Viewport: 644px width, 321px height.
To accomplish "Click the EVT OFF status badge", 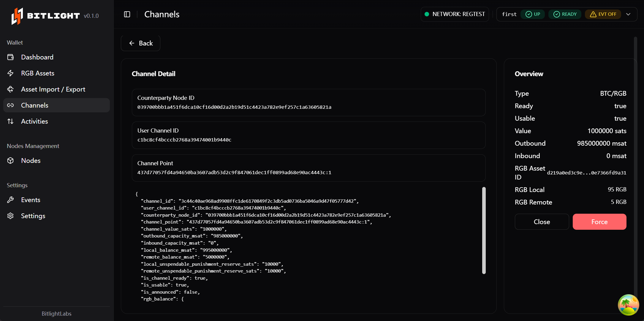I will pos(603,14).
